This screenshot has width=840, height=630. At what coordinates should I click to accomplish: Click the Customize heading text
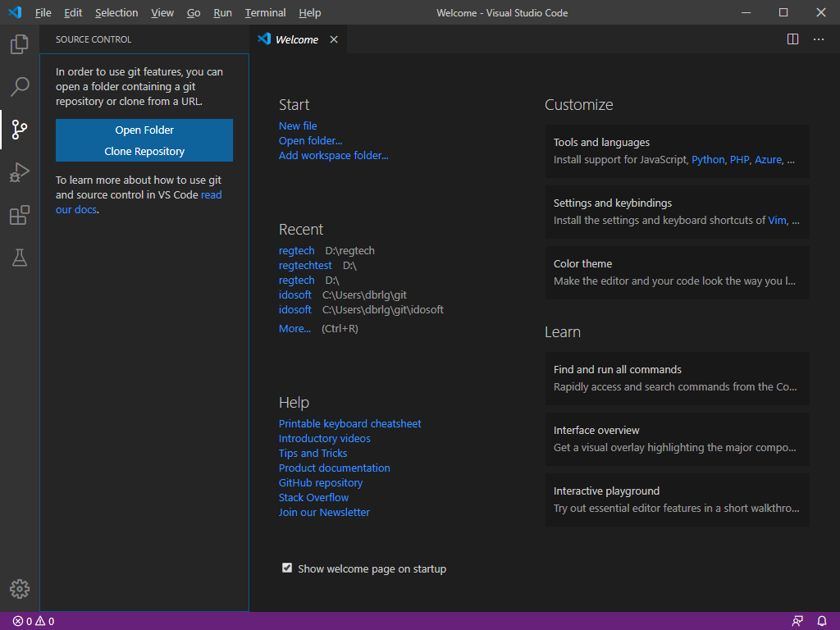coord(578,104)
